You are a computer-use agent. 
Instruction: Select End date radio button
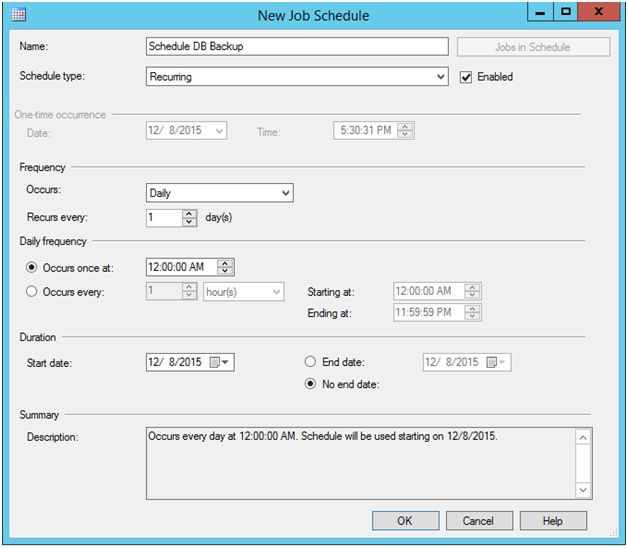coord(310,362)
